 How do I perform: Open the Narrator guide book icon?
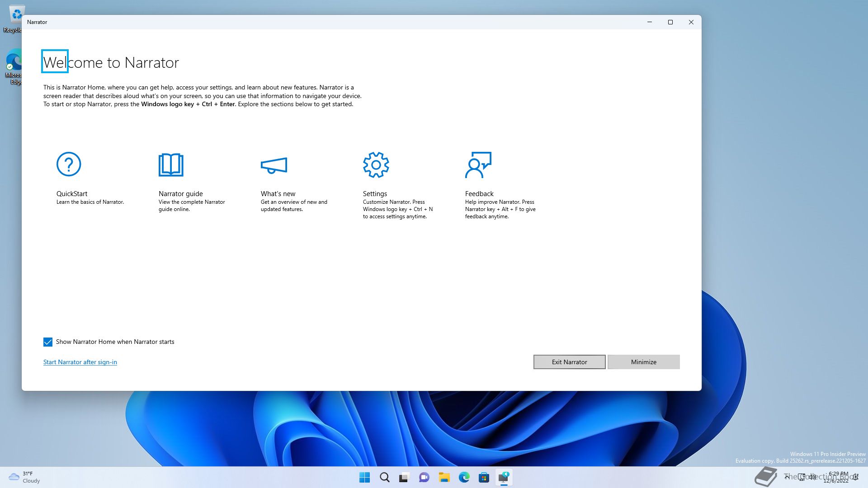171,165
